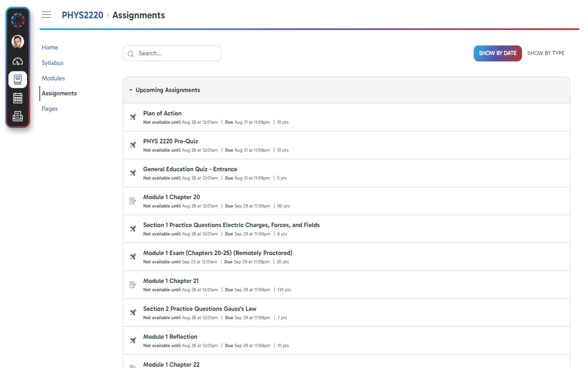Select Modules in course navigation
Image resolution: width=588 pixels, height=368 pixels.
[53, 78]
